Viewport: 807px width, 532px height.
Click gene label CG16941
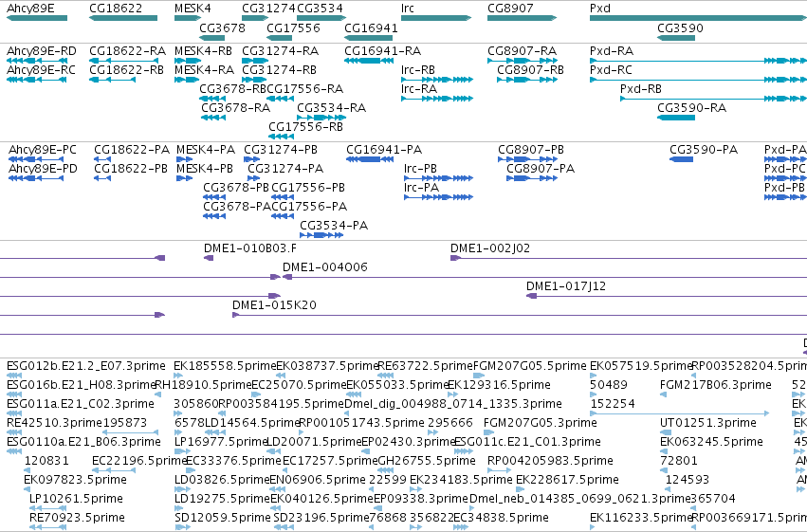tap(371, 28)
